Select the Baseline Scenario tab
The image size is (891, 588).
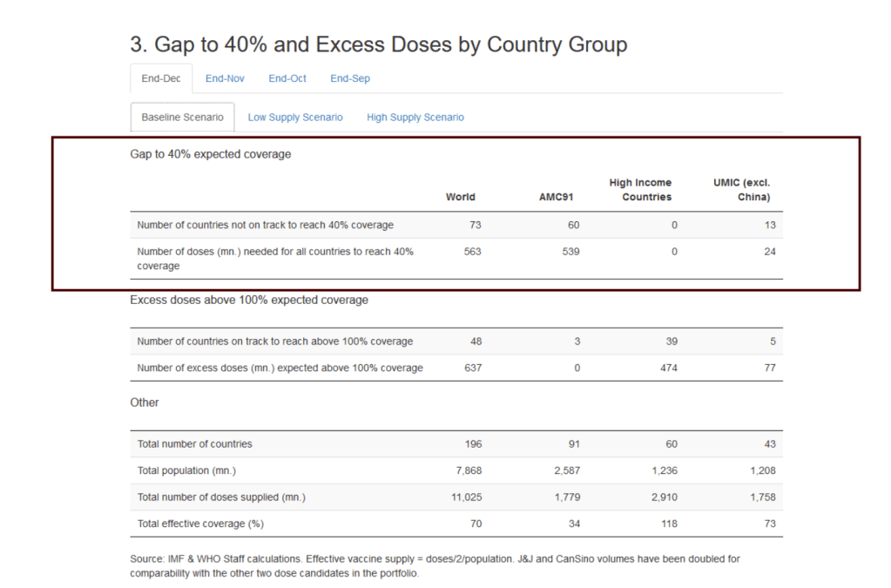[x=182, y=117]
